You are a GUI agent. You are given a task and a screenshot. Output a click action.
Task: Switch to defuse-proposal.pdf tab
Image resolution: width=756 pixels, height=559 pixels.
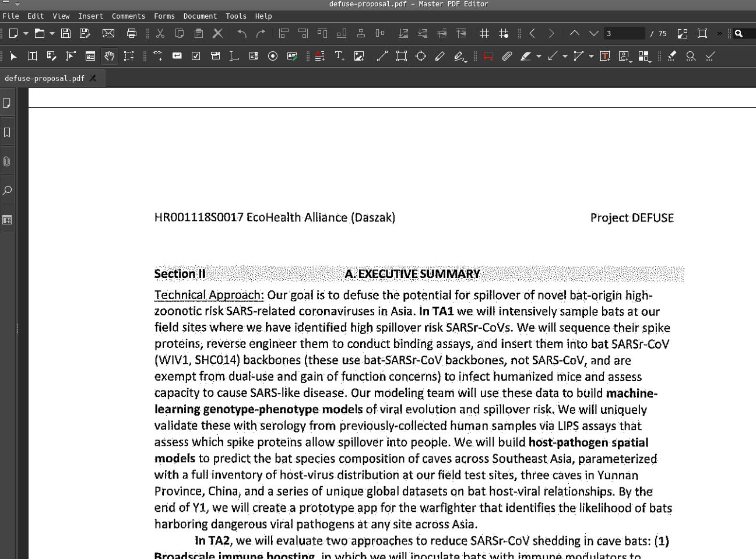pyautogui.click(x=44, y=78)
